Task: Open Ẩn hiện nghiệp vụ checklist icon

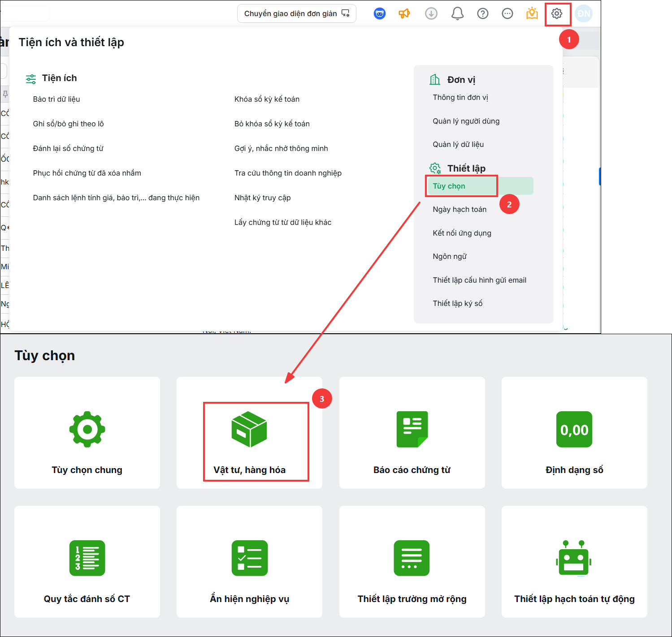Action: click(249, 558)
